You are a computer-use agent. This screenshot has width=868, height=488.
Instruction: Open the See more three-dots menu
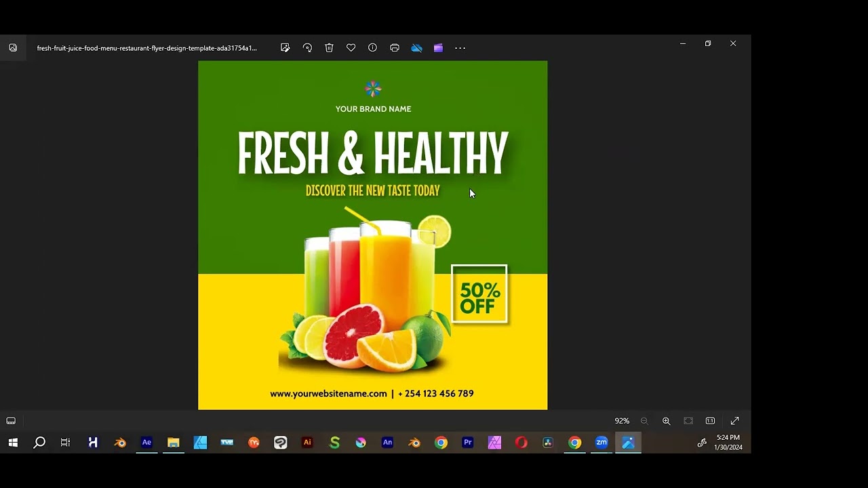460,48
